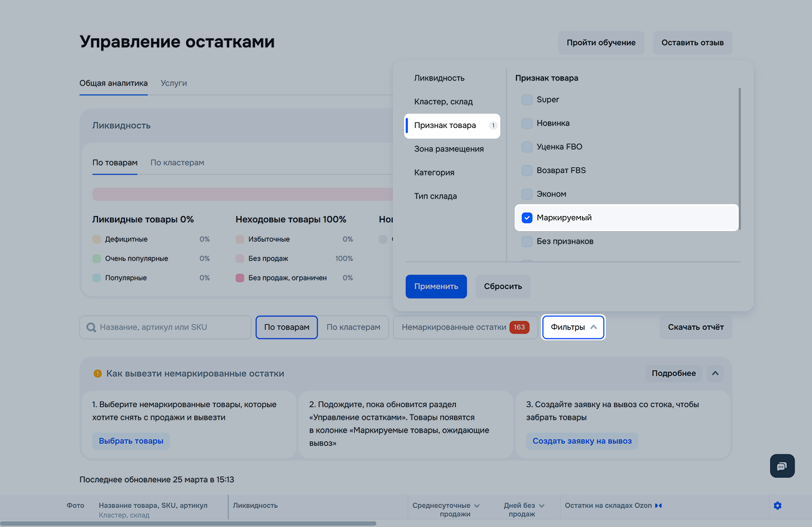Screen dimensions: 812x527
Task: Click the red 163 badge
Action: tap(518, 327)
